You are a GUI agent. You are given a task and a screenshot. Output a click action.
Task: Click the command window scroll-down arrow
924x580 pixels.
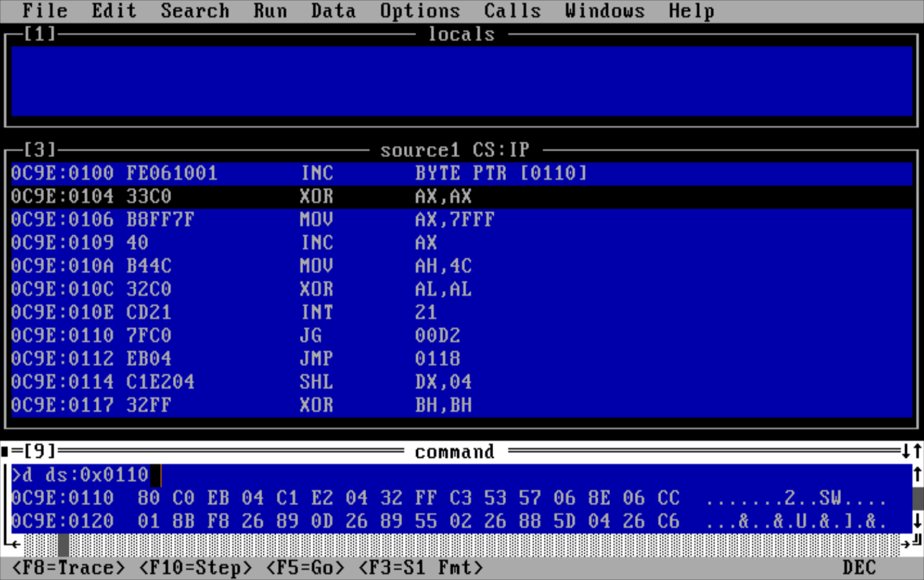click(x=918, y=521)
